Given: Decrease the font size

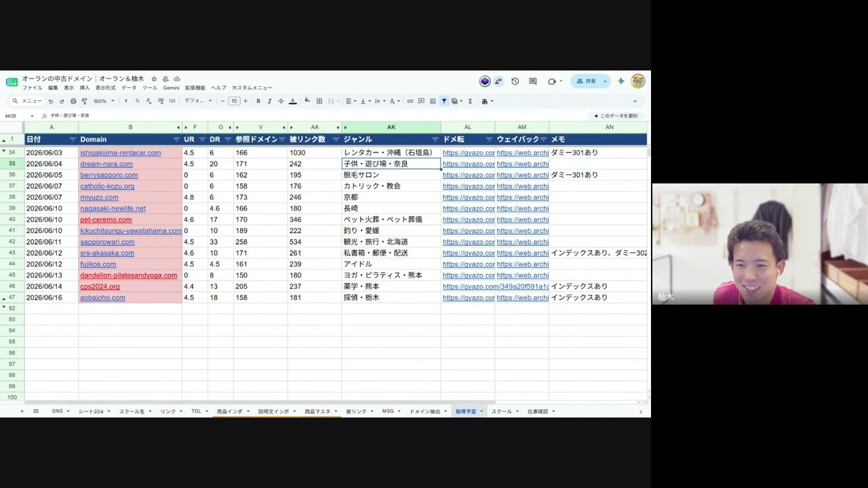Looking at the screenshot, I should (x=223, y=101).
